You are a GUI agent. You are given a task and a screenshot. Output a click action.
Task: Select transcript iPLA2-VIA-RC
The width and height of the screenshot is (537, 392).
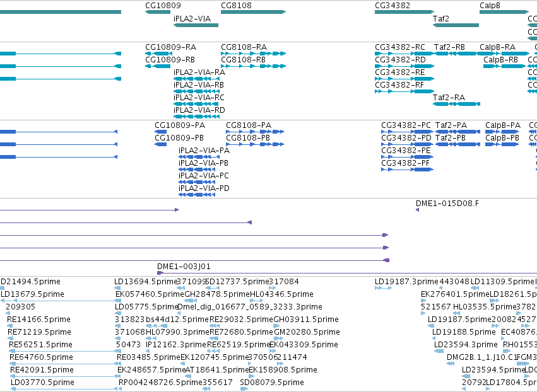(x=196, y=104)
